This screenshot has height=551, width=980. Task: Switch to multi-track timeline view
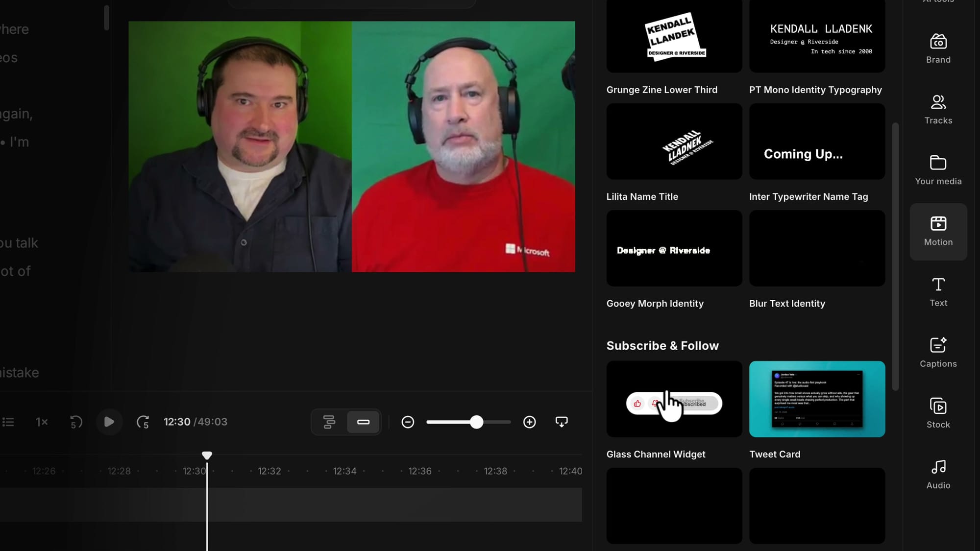pyautogui.click(x=329, y=422)
